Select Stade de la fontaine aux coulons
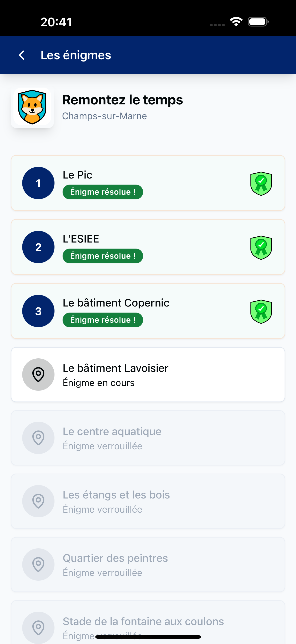The image size is (296, 644). (143, 622)
